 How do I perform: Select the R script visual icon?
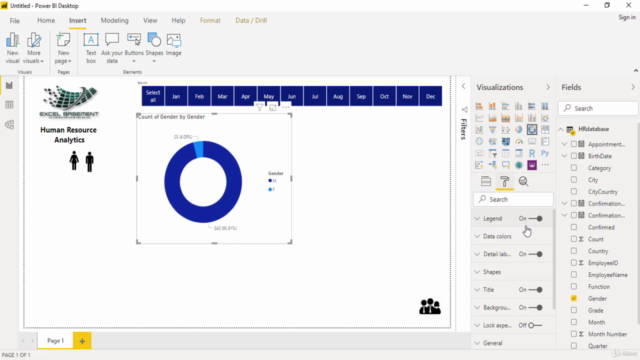click(532, 153)
